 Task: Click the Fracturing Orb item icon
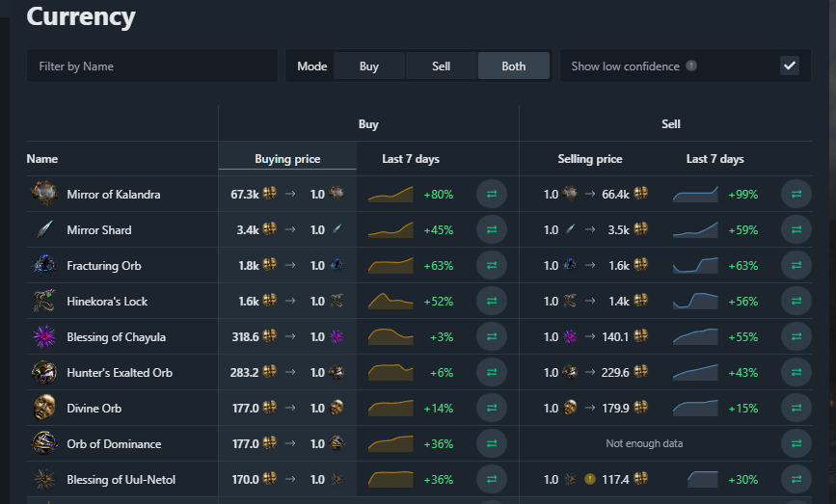point(43,265)
